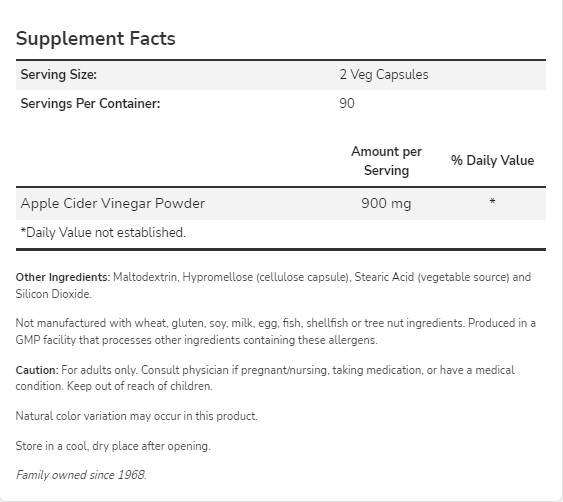
Task: Click the Natural color variation notice
Action: 137,416
